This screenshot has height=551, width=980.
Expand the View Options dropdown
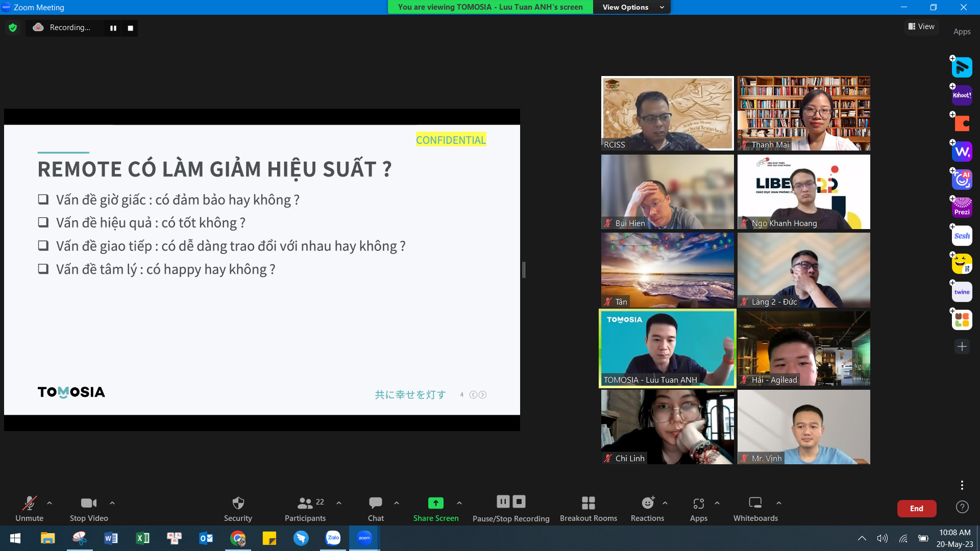pyautogui.click(x=632, y=7)
